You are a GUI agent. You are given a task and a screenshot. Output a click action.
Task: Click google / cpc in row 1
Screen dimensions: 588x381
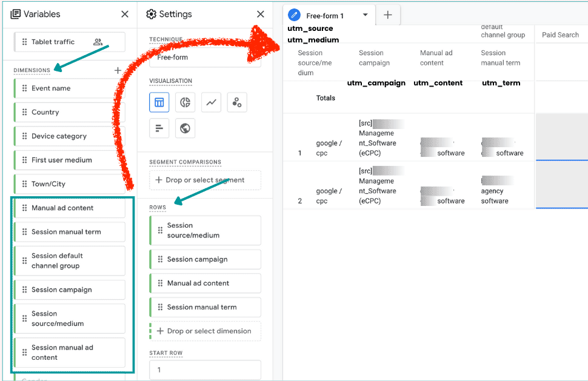329,148
